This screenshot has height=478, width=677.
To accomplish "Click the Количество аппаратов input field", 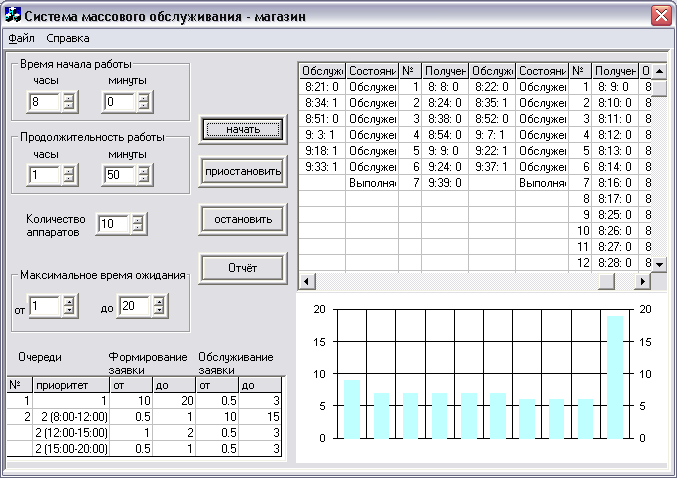I will point(112,223).
